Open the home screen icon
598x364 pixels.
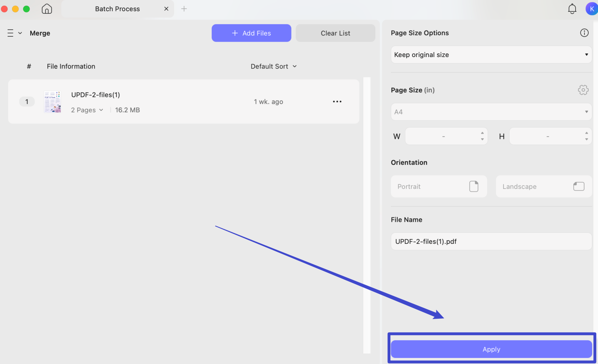click(x=47, y=9)
